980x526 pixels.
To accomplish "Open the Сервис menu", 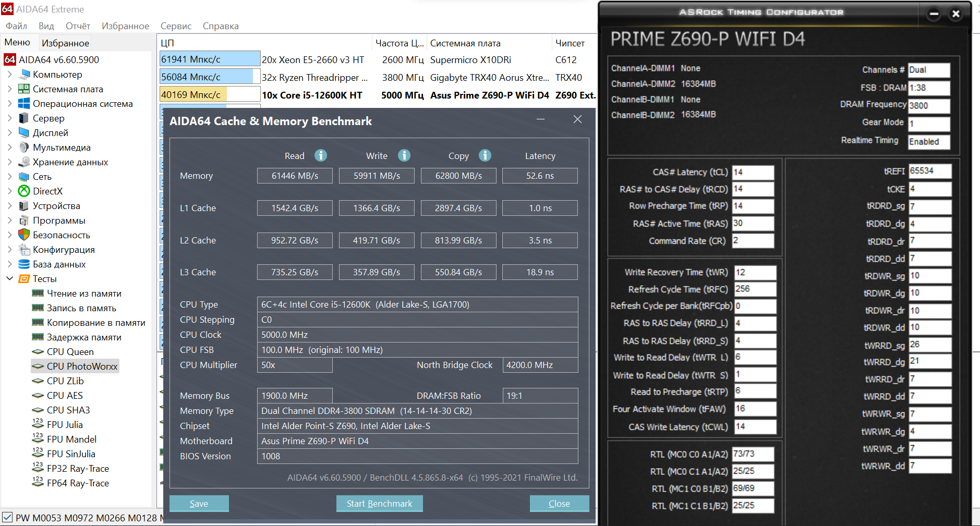I will (x=176, y=26).
